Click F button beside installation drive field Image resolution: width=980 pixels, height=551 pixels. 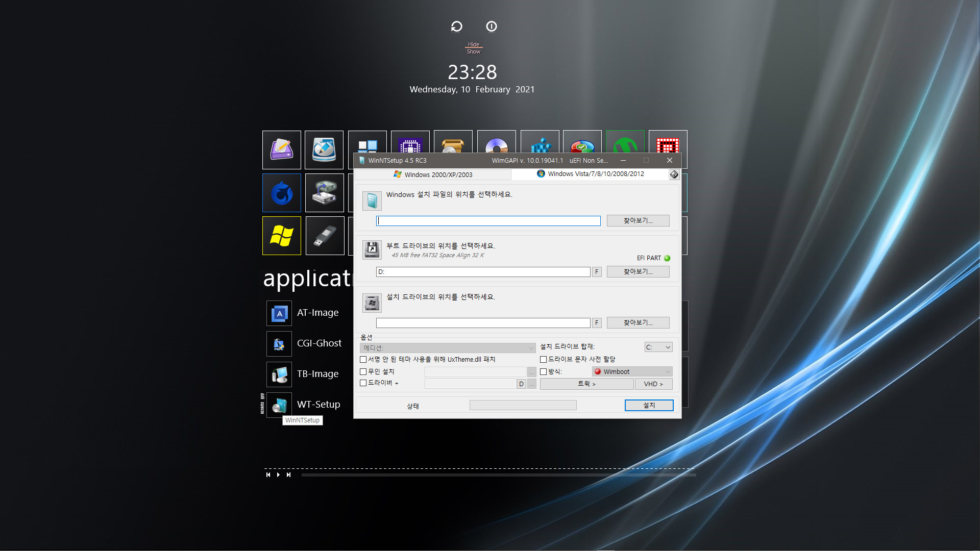coord(597,323)
